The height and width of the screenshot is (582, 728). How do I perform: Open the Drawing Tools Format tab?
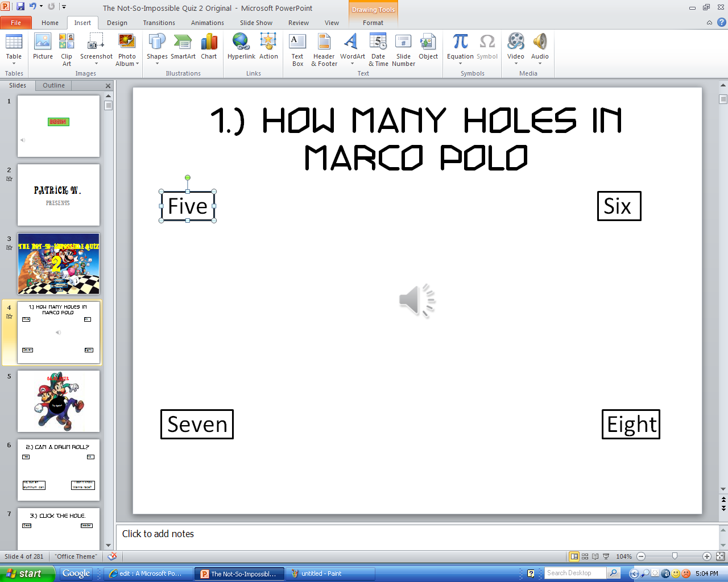point(373,23)
